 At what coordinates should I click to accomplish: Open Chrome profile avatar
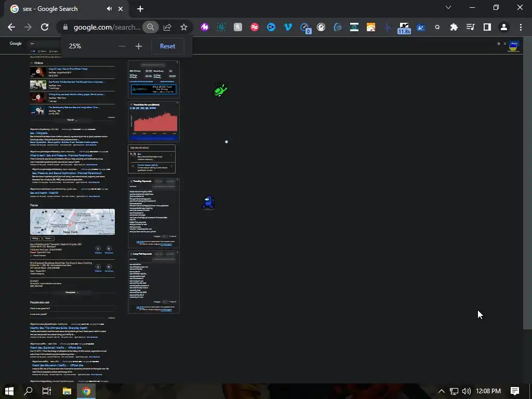pos(504,27)
